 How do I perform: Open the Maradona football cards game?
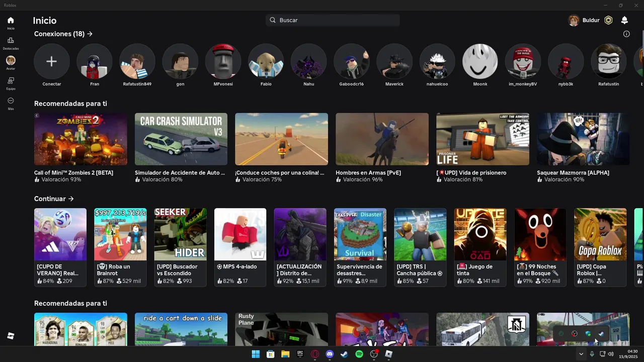80,329
